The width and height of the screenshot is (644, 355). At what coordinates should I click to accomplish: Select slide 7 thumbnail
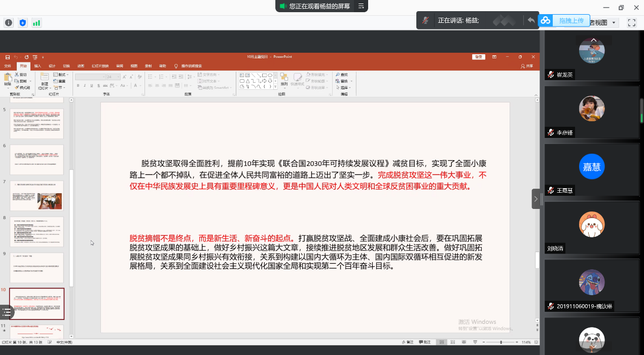click(x=37, y=195)
